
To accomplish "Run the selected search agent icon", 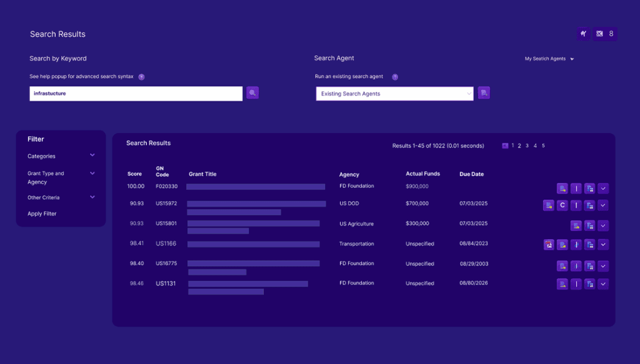I will tap(484, 93).
